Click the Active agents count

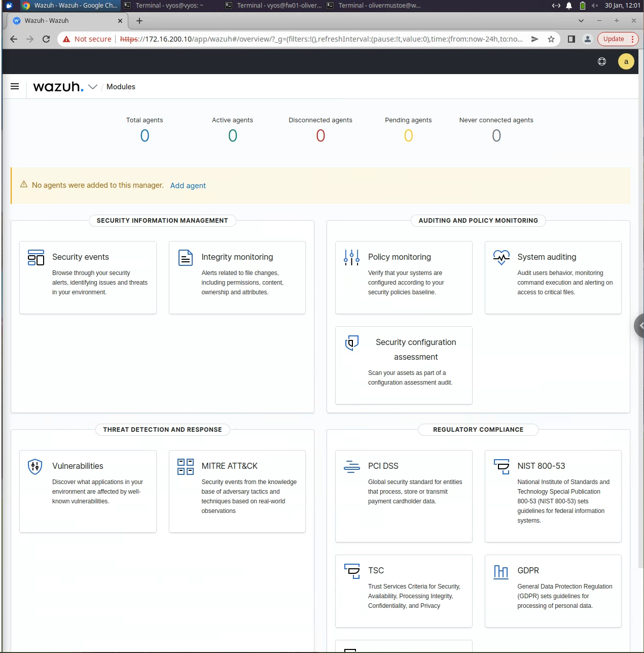pos(233,136)
